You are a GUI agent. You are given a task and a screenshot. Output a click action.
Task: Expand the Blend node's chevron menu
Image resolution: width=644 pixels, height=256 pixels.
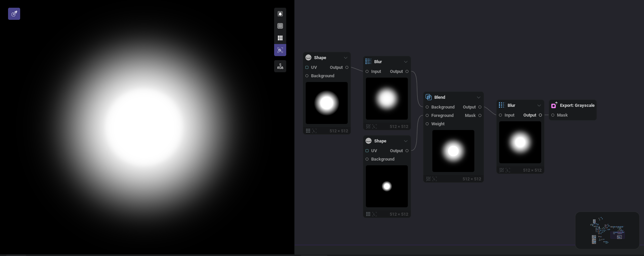click(x=479, y=97)
